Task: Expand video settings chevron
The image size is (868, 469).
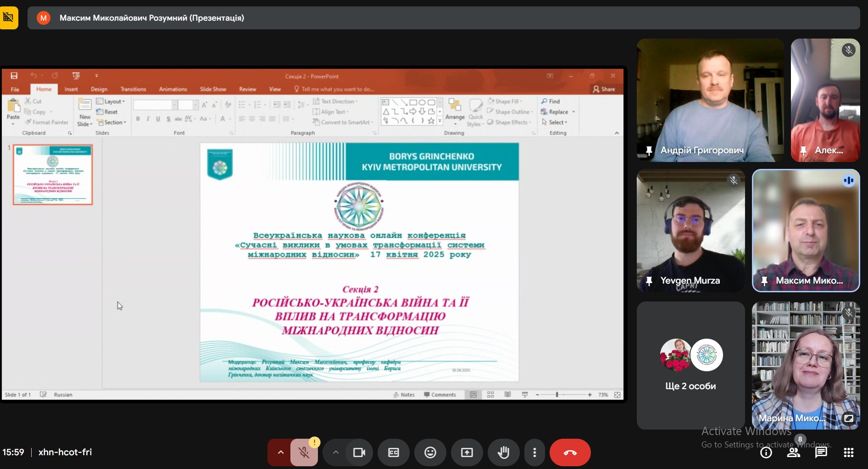Action: point(336,452)
